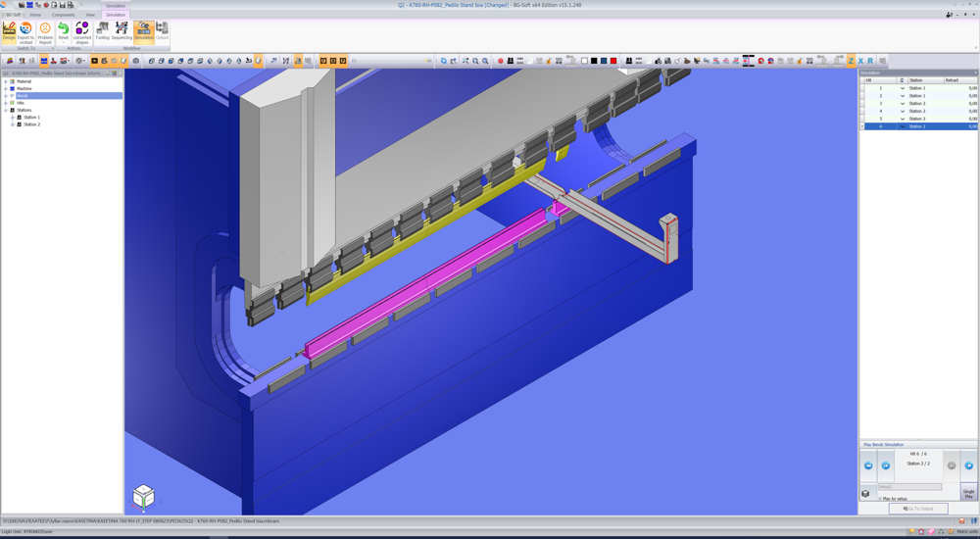This screenshot has height=539, width=980.
Task: Open the Setup1 dropdown
Action: (910, 486)
